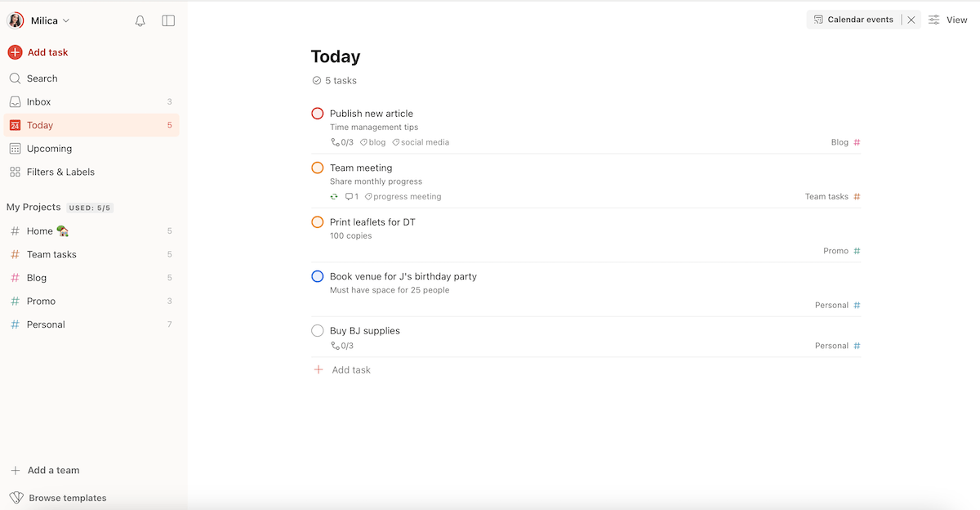This screenshot has width=980, height=510.
Task: Complete the Publish new article task
Action: coord(317,113)
